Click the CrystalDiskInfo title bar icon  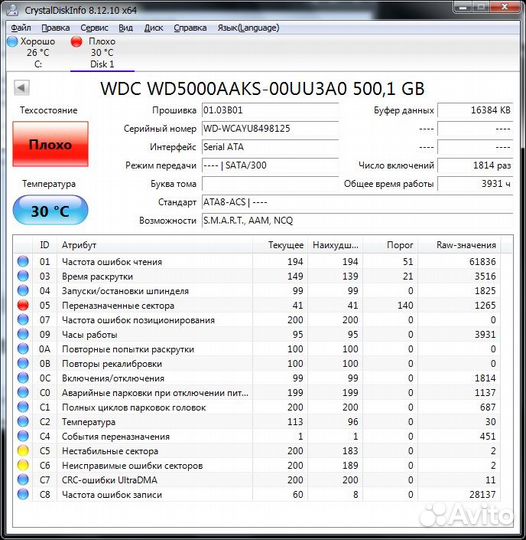point(12,9)
